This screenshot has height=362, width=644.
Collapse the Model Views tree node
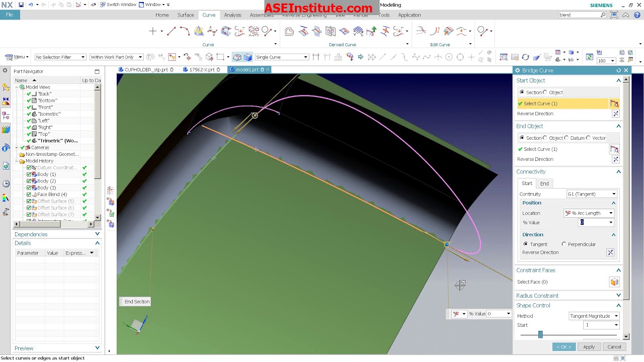(17, 87)
